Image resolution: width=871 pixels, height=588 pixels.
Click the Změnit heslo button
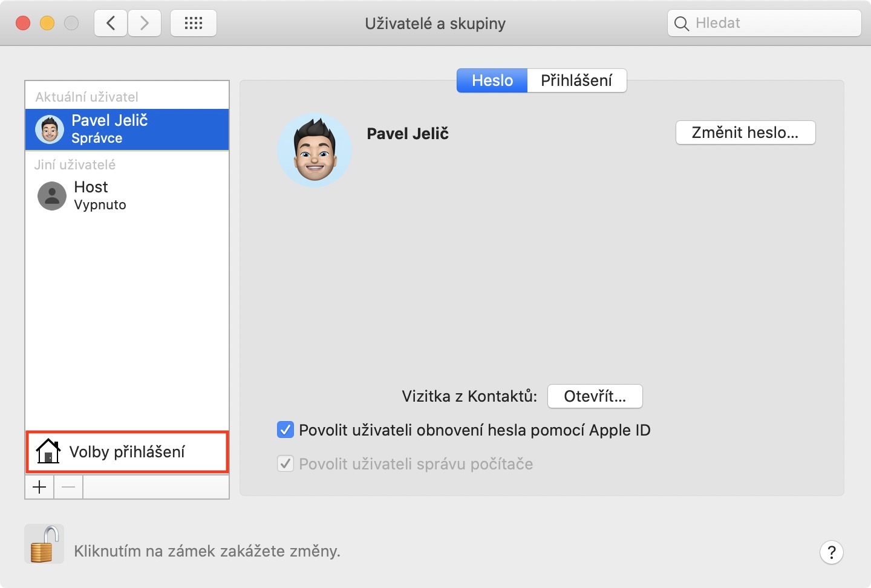pyautogui.click(x=745, y=132)
